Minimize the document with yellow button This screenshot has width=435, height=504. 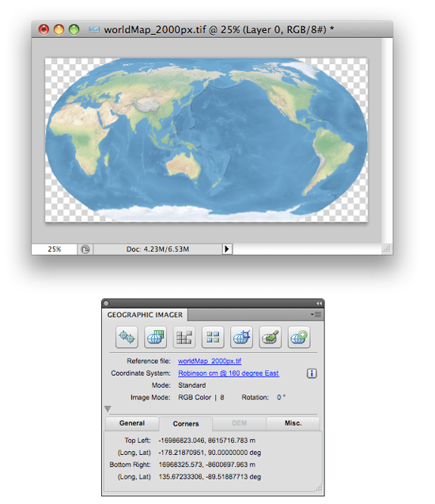click(59, 29)
